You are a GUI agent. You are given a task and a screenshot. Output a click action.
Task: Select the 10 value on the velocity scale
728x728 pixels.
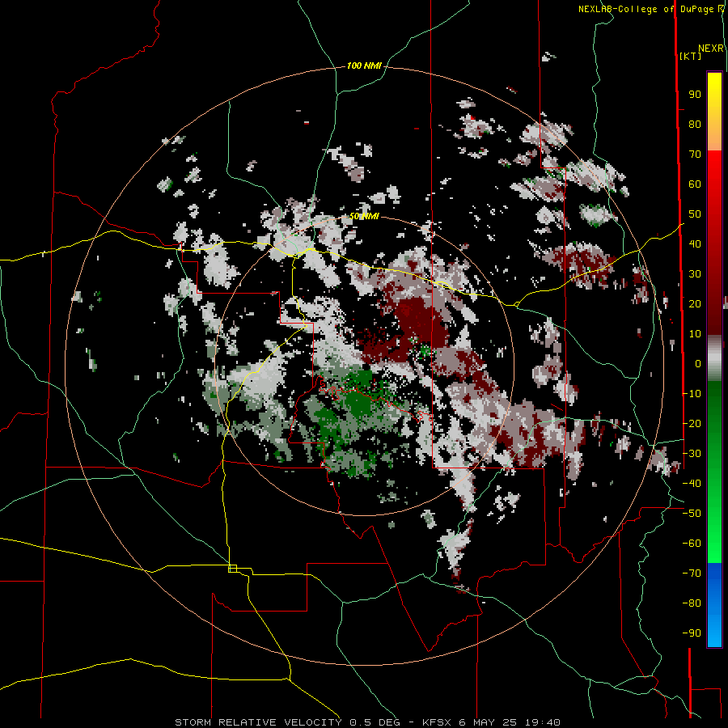[695, 334]
